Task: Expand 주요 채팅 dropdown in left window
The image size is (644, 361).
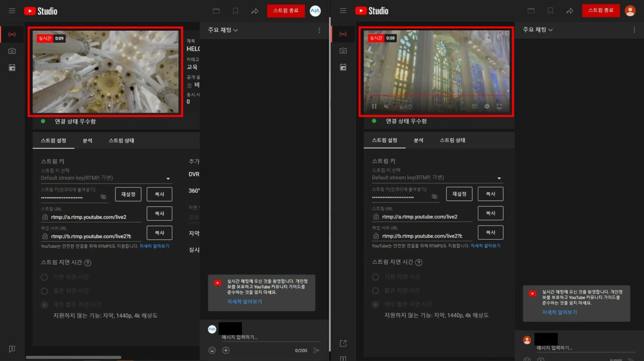Action: (x=223, y=30)
